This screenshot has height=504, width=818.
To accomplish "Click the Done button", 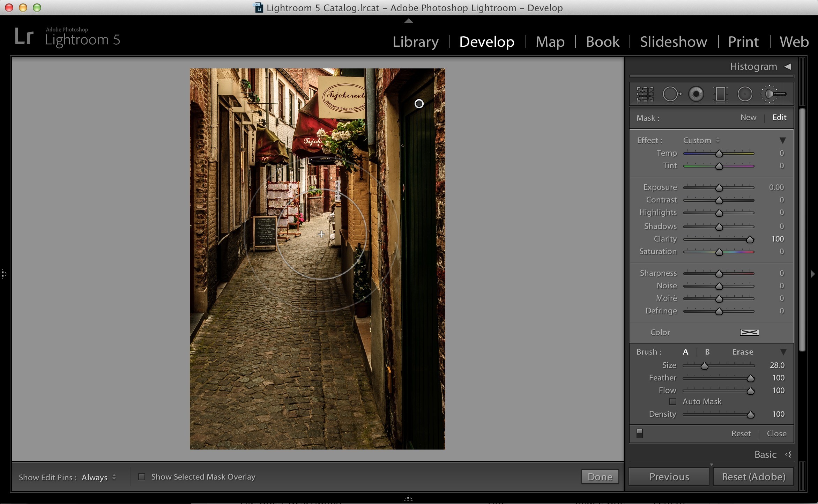I will pos(600,477).
